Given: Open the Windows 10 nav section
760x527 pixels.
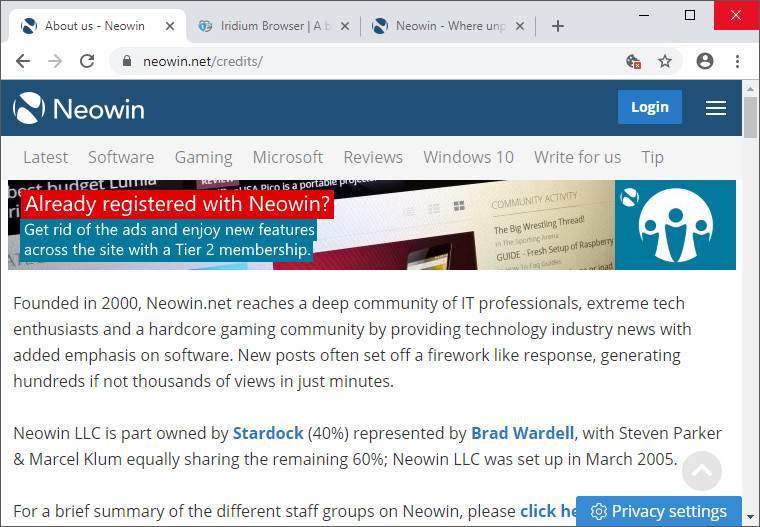Looking at the screenshot, I should coord(469,157).
